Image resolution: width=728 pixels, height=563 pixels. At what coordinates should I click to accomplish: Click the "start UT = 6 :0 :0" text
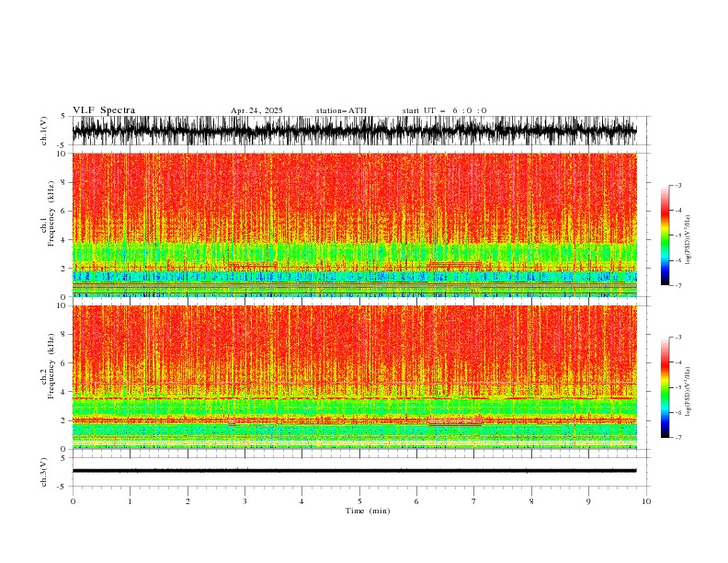[x=444, y=110]
